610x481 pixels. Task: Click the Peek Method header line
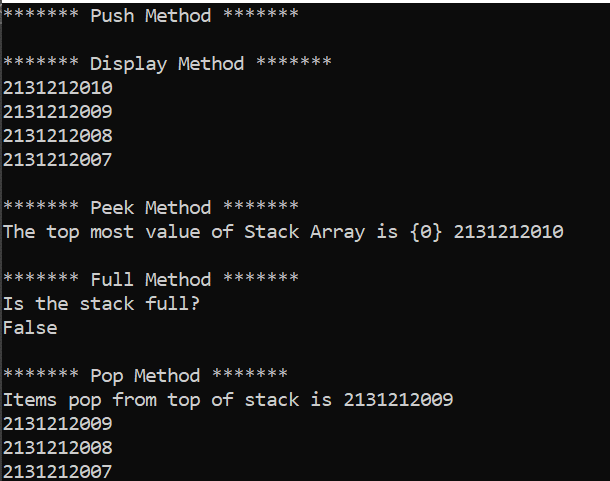[x=151, y=207]
